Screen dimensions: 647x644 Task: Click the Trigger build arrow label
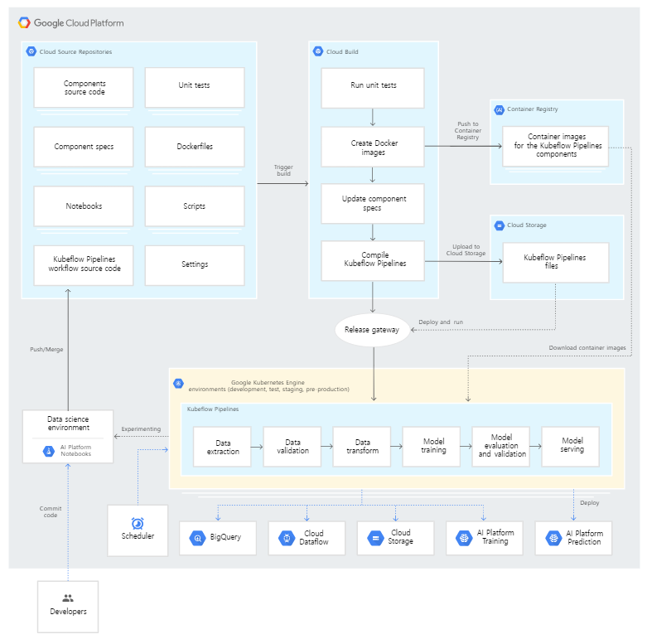tap(283, 170)
